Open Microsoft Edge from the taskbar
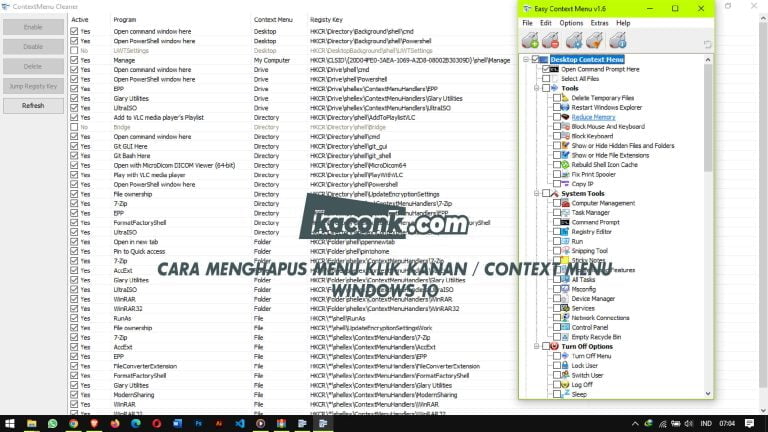768x432 pixels. pyautogui.click(x=136, y=423)
